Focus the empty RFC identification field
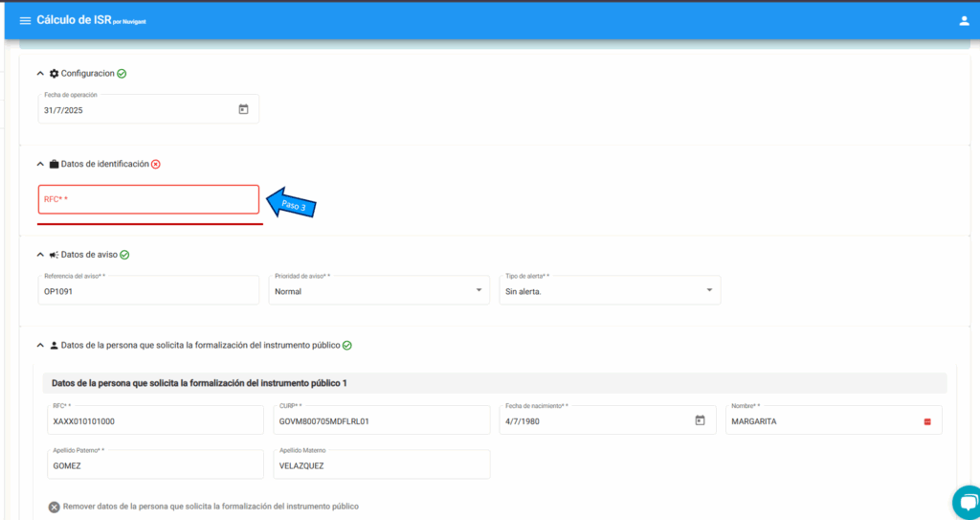 pos(148,199)
